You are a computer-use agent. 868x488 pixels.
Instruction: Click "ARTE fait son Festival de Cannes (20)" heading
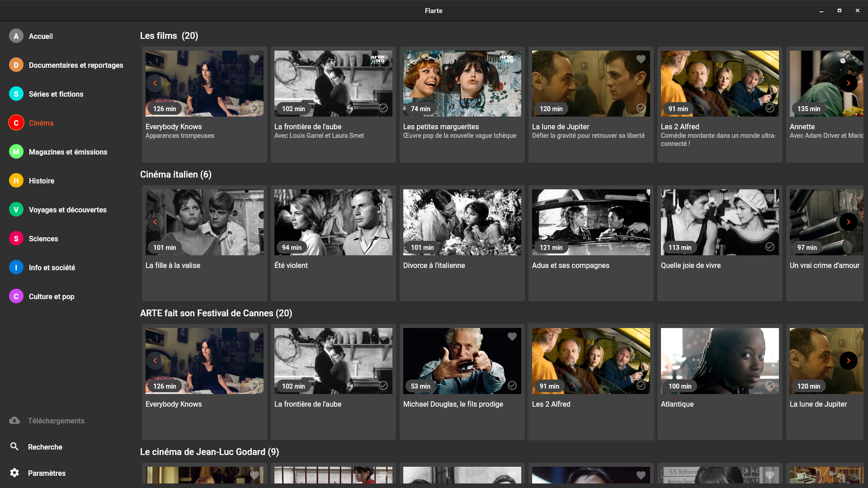(x=216, y=313)
